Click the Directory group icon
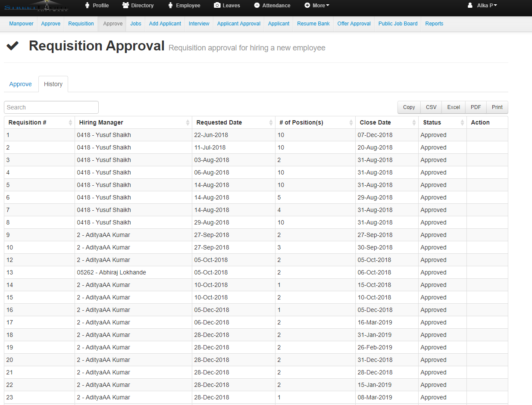The height and width of the screenshot is (405, 532). pos(126,5)
